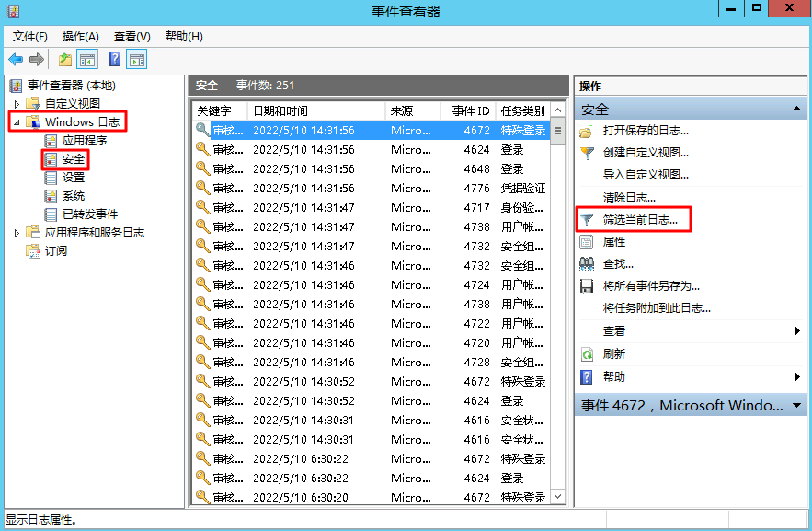Click the Forward arrow toolbar icon
The width and height of the screenshot is (812, 531).
(x=37, y=60)
